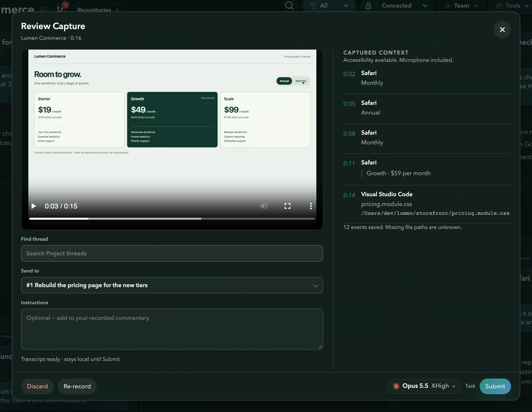
Task: Focus the Instructions text area
Action: click(172, 329)
